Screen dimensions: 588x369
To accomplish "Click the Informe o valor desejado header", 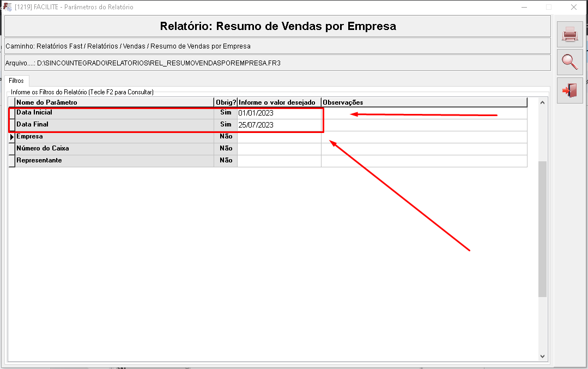I will (x=279, y=102).
